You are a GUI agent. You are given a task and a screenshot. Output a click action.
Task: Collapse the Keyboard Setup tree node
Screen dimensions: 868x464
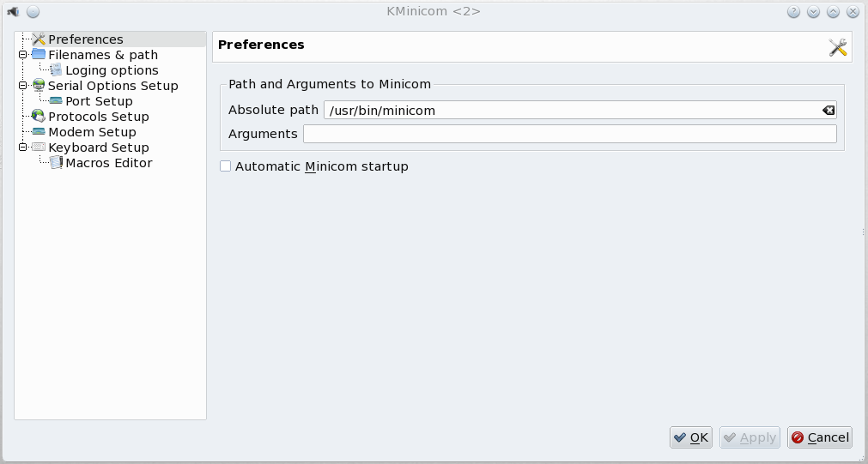22,148
